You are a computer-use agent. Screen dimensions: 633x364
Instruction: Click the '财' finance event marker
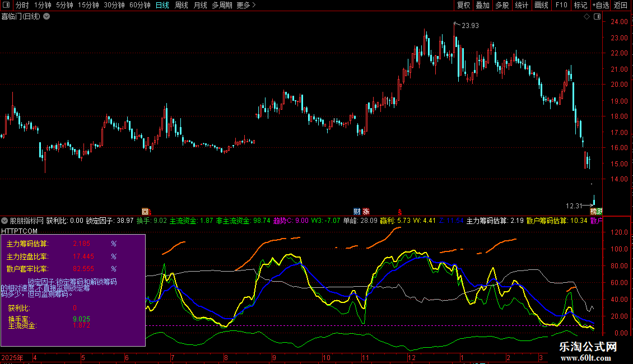point(357,212)
